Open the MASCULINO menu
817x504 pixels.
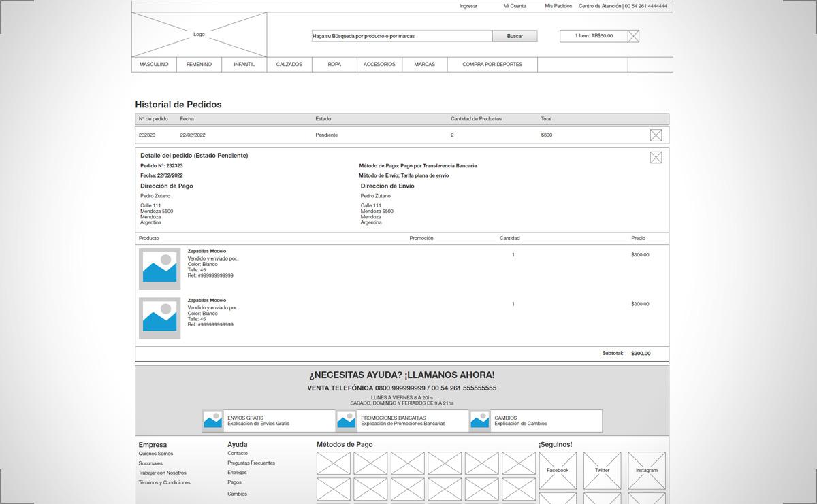(154, 65)
